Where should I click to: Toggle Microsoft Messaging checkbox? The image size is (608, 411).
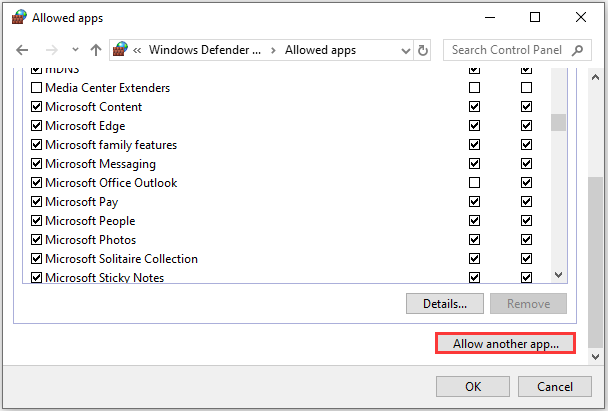pyautogui.click(x=36, y=164)
